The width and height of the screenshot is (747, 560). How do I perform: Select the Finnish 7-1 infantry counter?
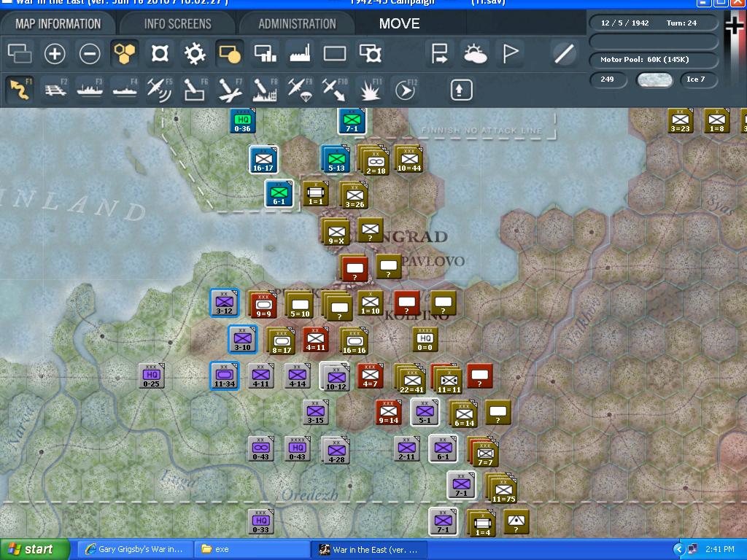tap(352, 120)
